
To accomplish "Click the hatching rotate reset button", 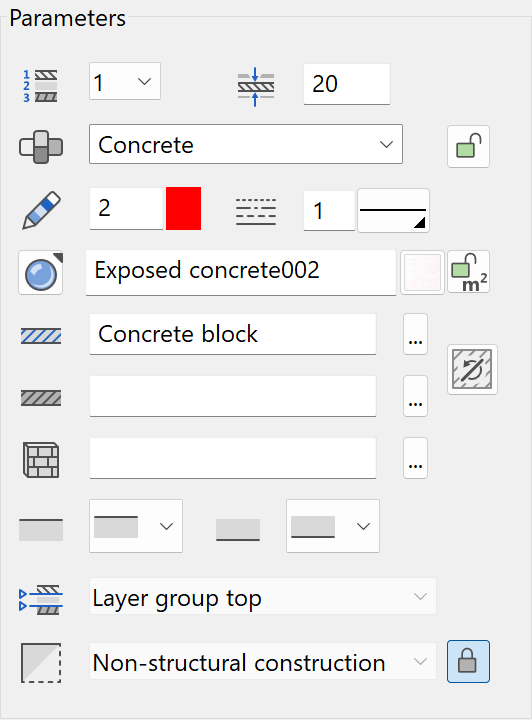I will click(x=472, y=369).
